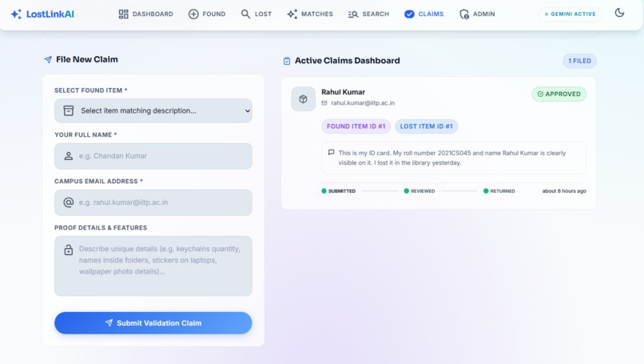Click the paper plane icon beside File New Claim
Viewport: 644px width, 364px height.
click(x=48, y=60)
